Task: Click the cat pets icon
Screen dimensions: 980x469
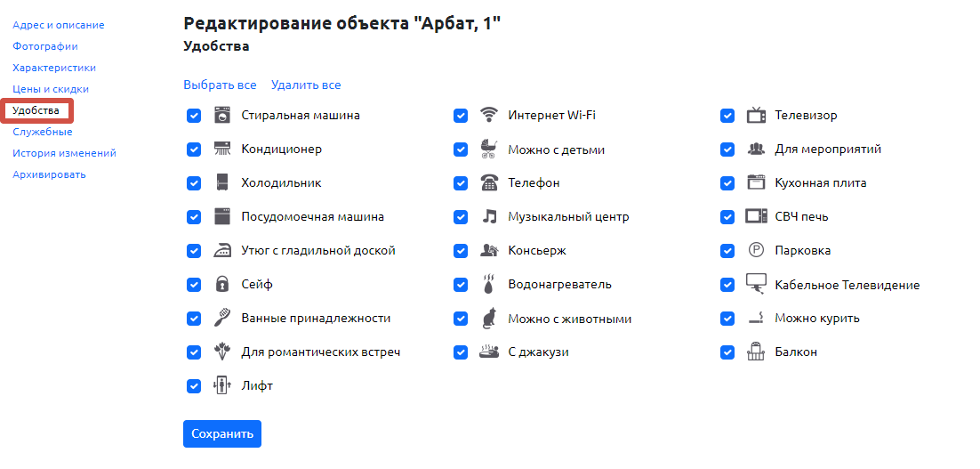Action: (489, 319)
